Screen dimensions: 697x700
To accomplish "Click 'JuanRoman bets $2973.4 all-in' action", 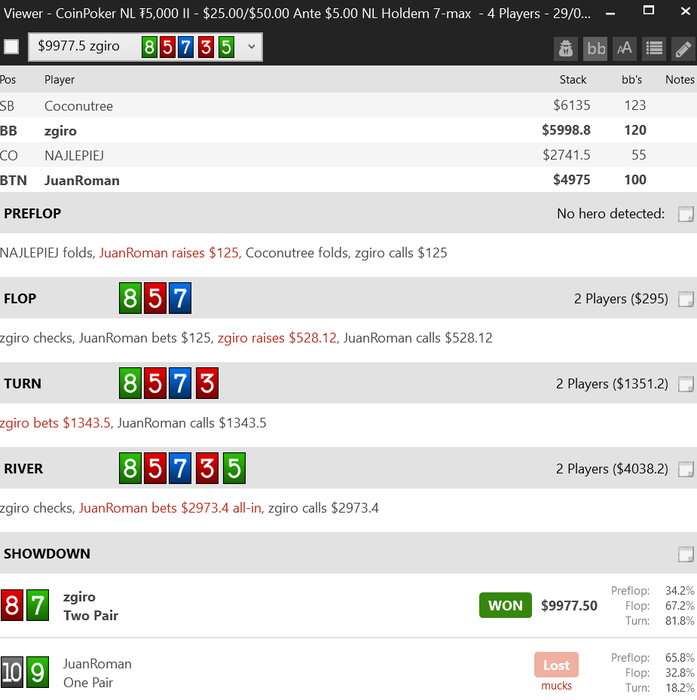I will (x=171, y=508).
